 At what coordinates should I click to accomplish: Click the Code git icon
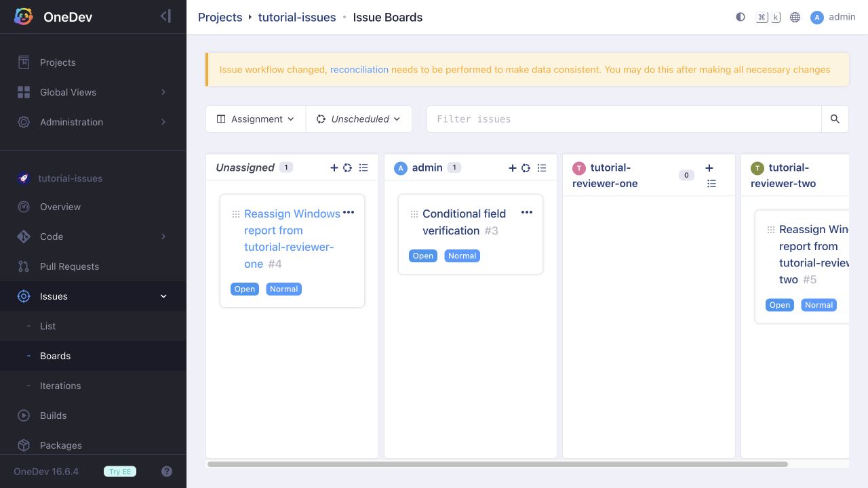pyautogui.click(x=24, y=237)
